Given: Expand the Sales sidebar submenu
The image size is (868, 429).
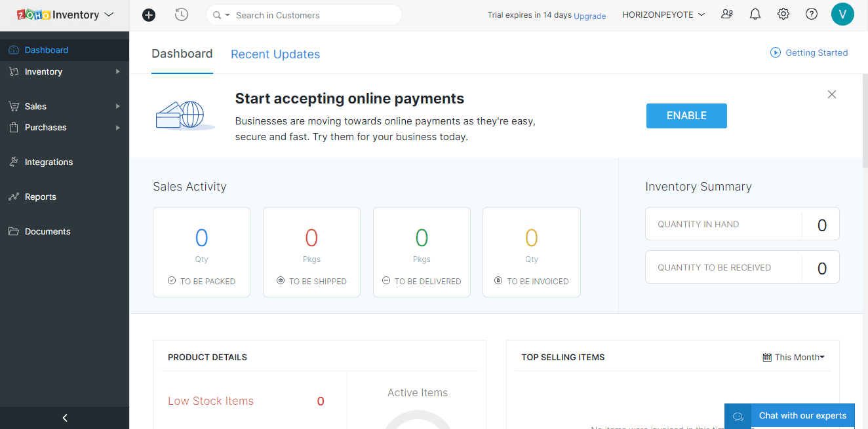Looking at the screenshot, I should (x=118, y=106).
